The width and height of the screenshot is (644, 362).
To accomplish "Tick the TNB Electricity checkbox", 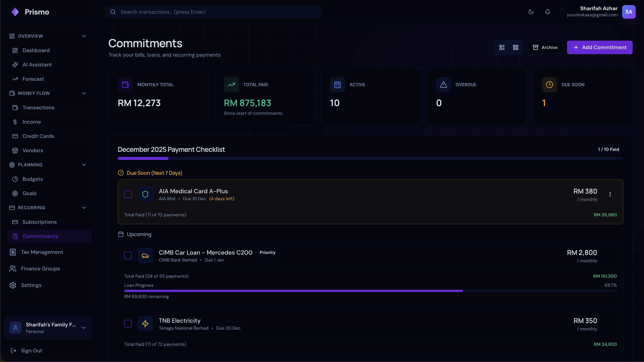I will coord(128,323).
